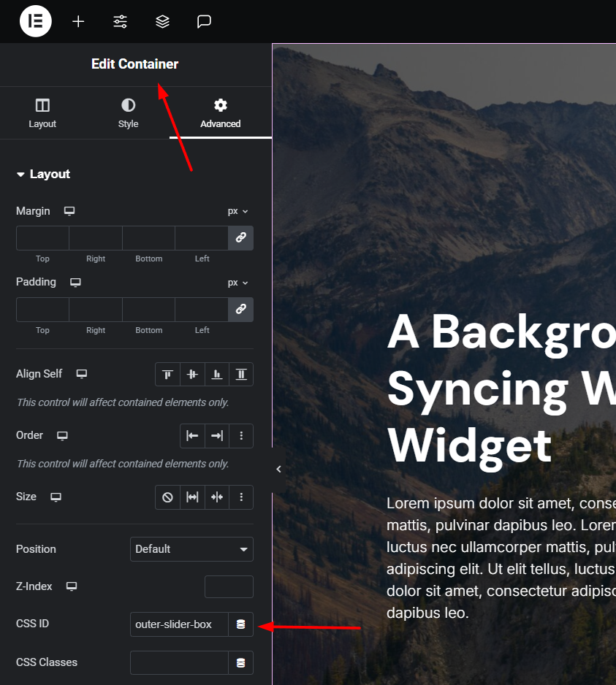
Task: Open the Margin px unit dropdown
Action: (x=237, y=211)
